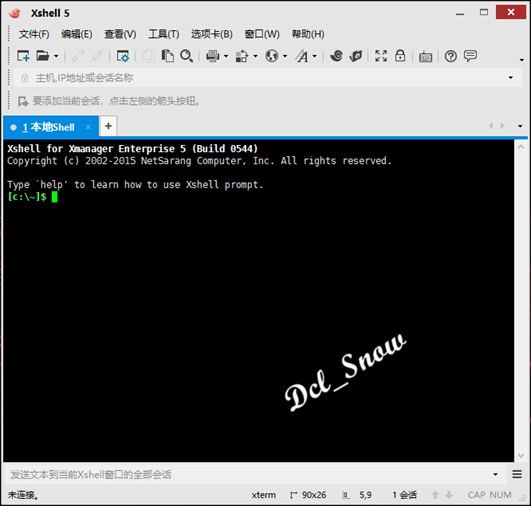Click the Lock screen padlock icon
Image resolution: width=531 pixels, height=506 pixels.
point(400,56)
